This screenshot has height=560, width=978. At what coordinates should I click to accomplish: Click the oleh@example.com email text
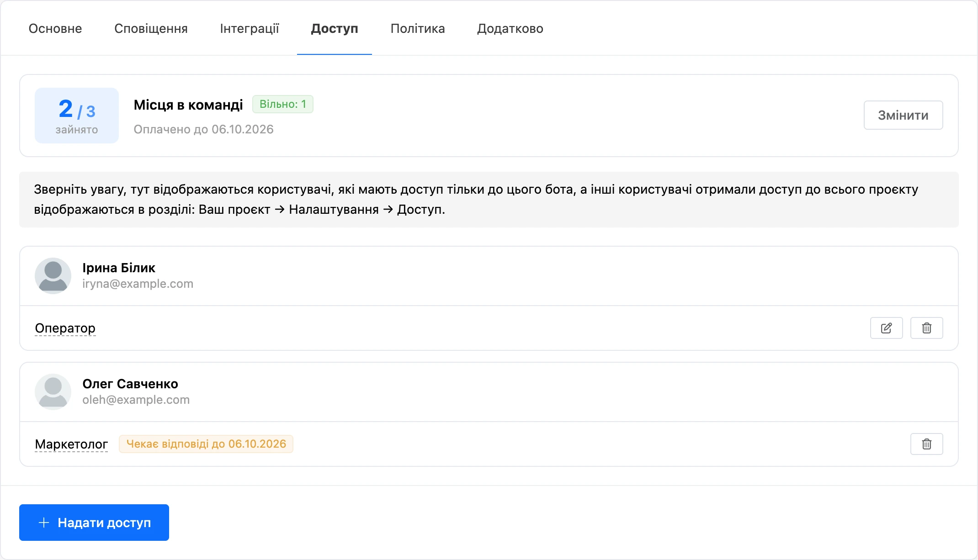click(136, 400)
